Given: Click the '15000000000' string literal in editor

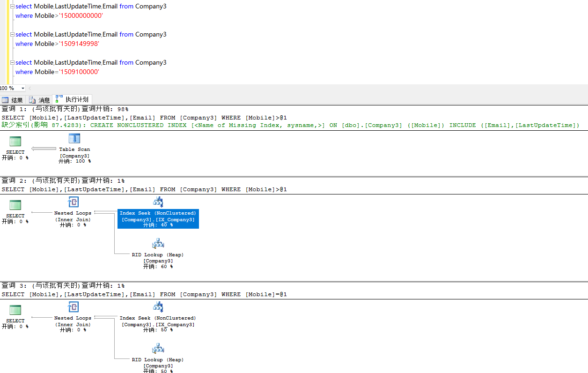Looking at the screenshot, I should point(81,16).
